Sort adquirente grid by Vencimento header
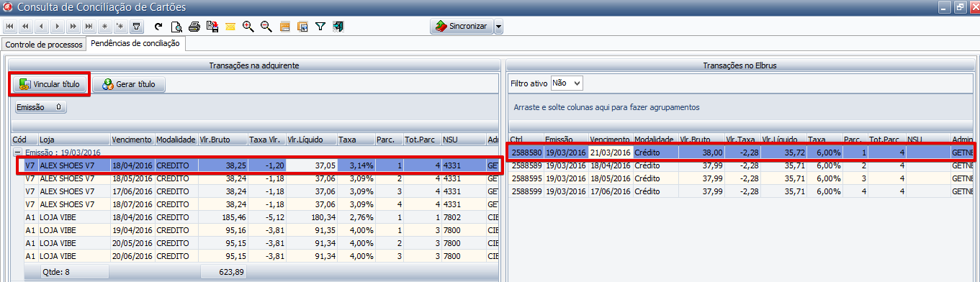This screenshot has height=282, width=980. (132, 140)
